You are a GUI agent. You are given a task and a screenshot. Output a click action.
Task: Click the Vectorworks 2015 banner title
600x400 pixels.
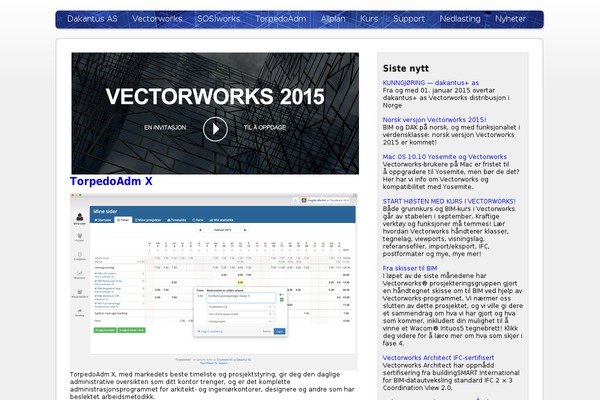coord(215,96)
